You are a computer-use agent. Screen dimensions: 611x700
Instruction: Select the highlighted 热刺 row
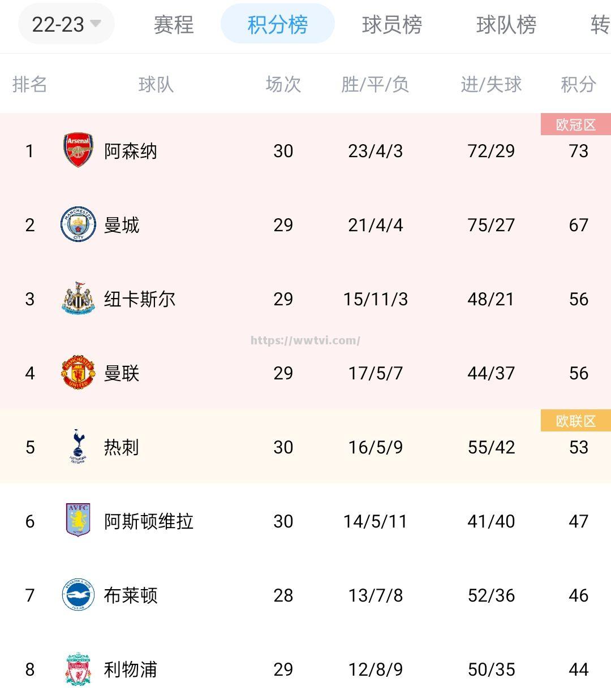click(305, 447)
